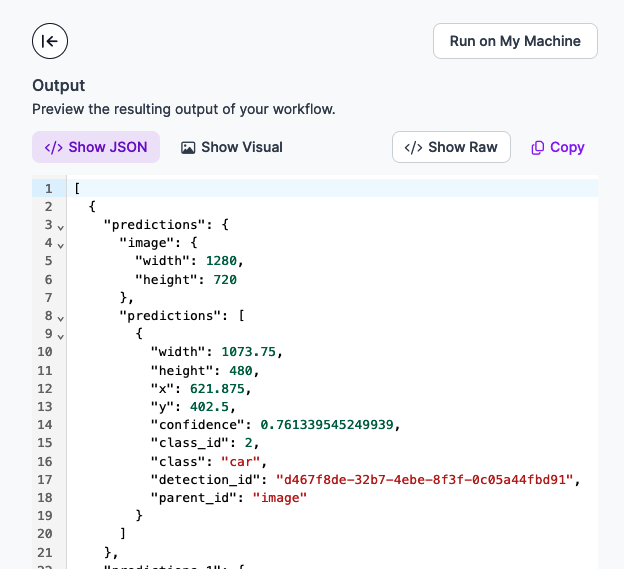The width and height of the screenshot is (624, 569).
Task: Click the image height value 720
Action: click(x=224, y=279)
